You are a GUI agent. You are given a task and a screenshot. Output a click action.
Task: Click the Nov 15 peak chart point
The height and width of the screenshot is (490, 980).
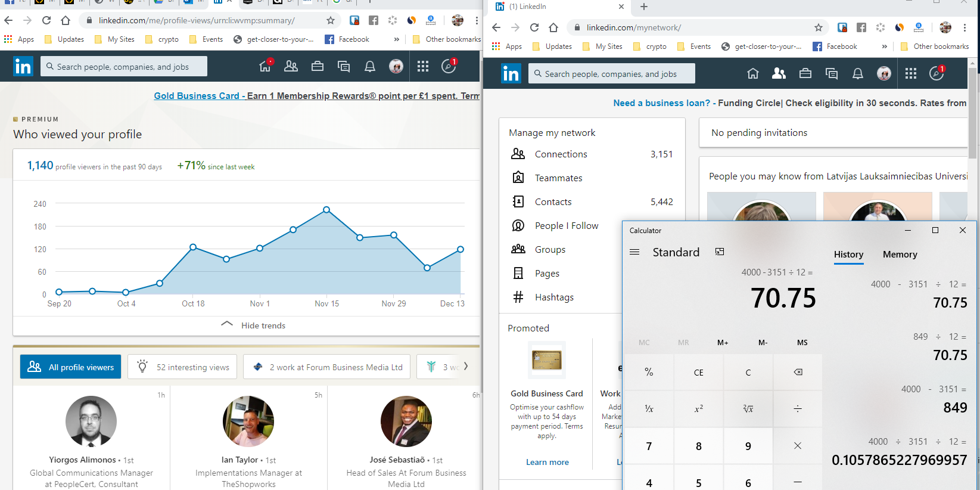point(326,210)
